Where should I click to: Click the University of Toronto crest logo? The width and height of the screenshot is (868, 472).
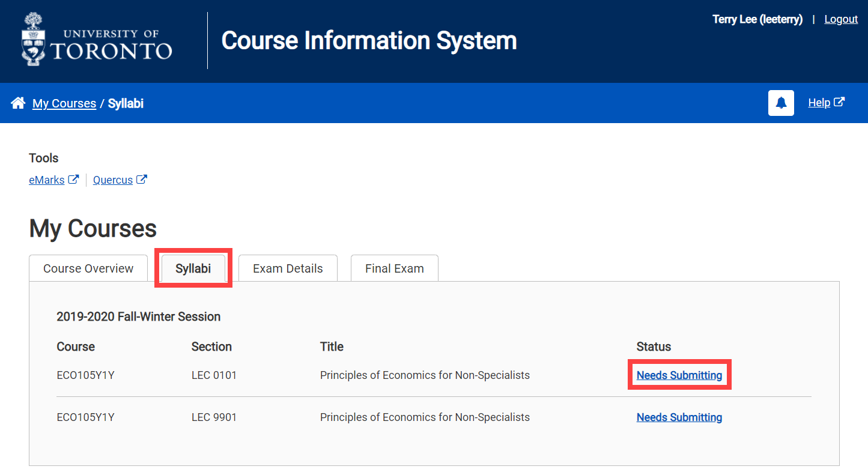34,39
